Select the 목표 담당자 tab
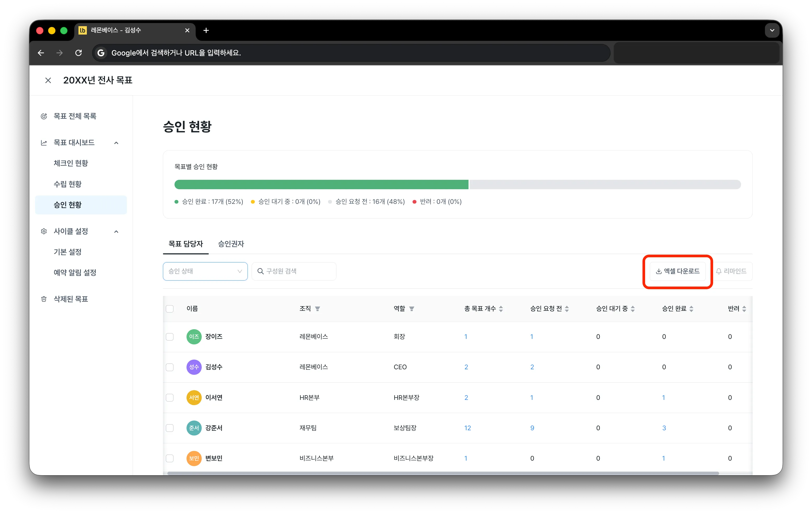812x514 pixels. point(186,244)
